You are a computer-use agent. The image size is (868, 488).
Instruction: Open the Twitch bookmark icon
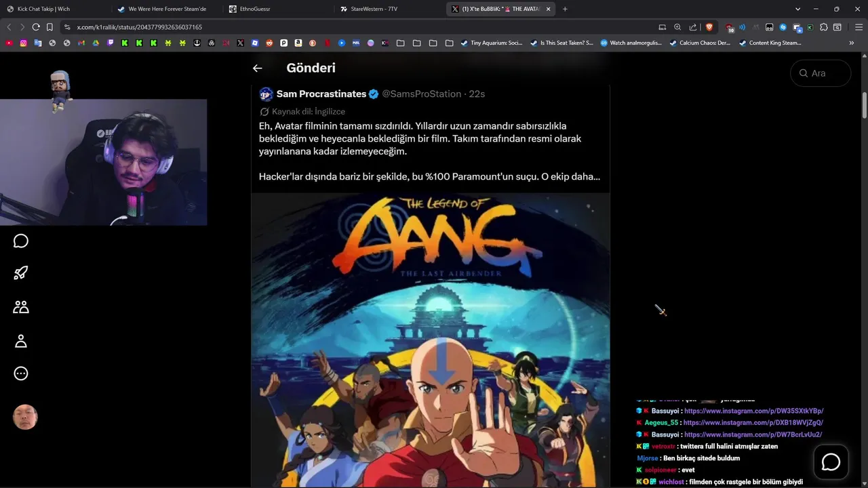pos(110,43)
